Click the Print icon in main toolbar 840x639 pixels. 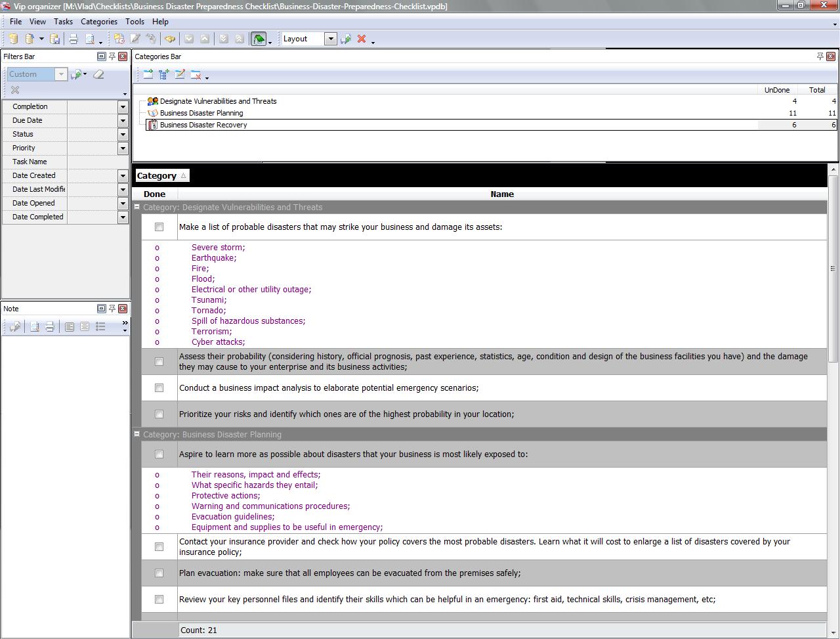click(73, 39)
